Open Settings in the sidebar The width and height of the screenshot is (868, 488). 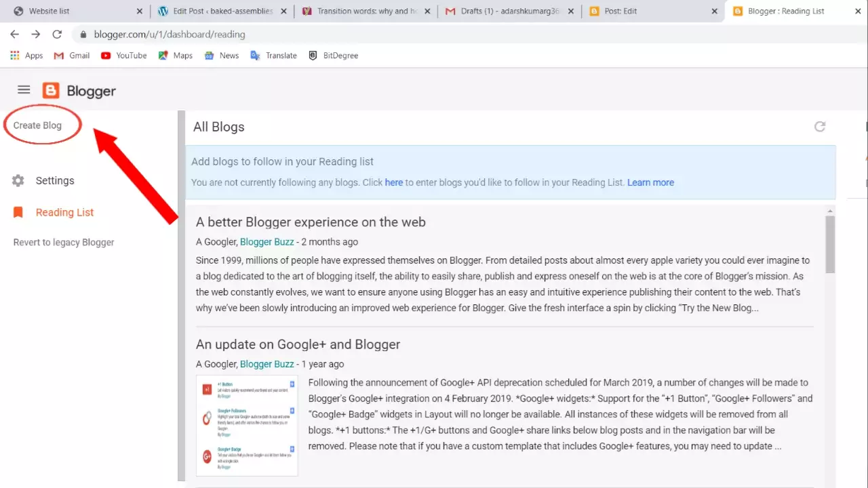tap(55, 181)
